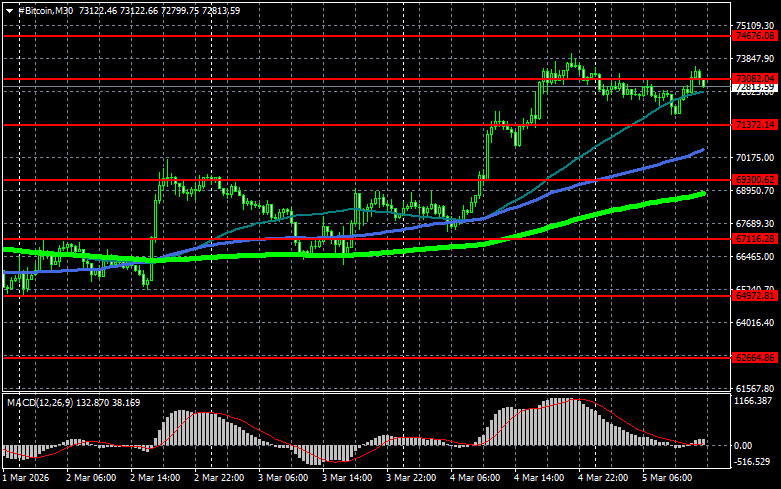The image size is (781, 489).
Task: Click the 2 Mar 22:00 time label
Action: point(219,478)
